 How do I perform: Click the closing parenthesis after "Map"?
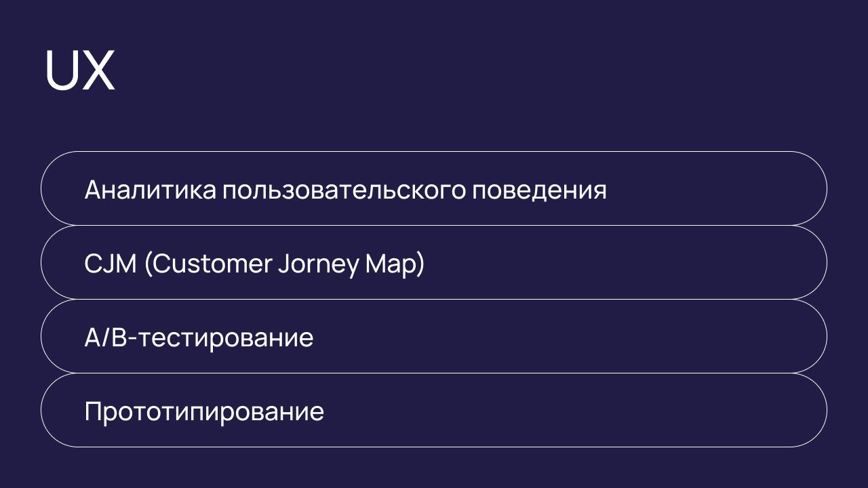420,263
